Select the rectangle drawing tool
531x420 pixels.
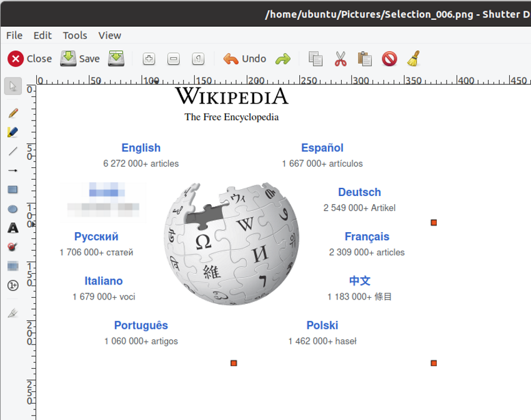click(x=13, y=190)
